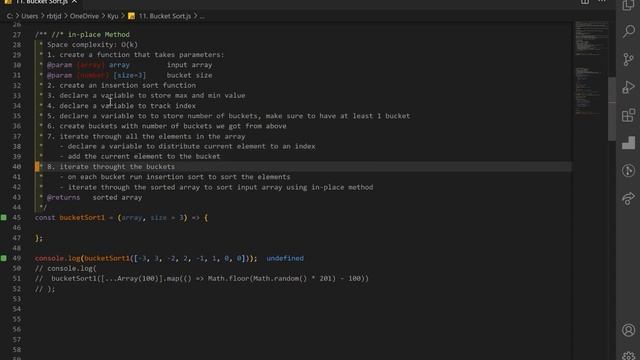Open the circular git graph icon in the activity bar
Screen dimensions: 640x360
click(629, 171)
